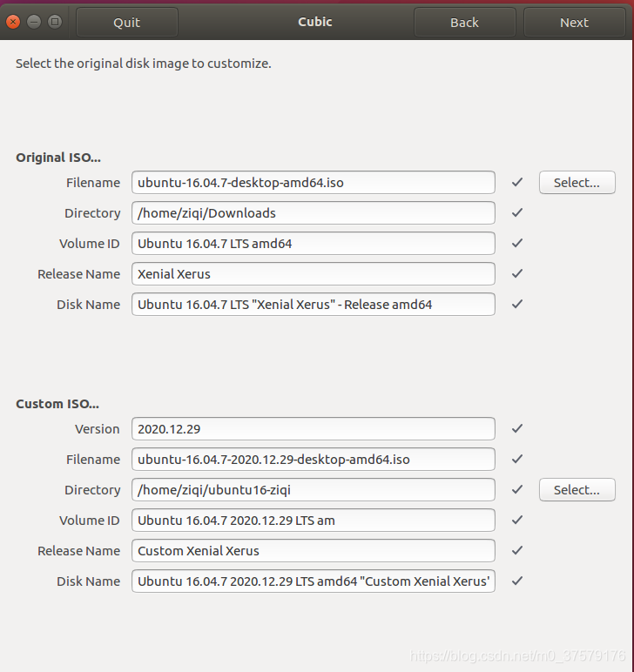This screenshot has height=672, width=634.
Task: Click checkmark beside custom Disk Name
Action: tap(517, 581)
